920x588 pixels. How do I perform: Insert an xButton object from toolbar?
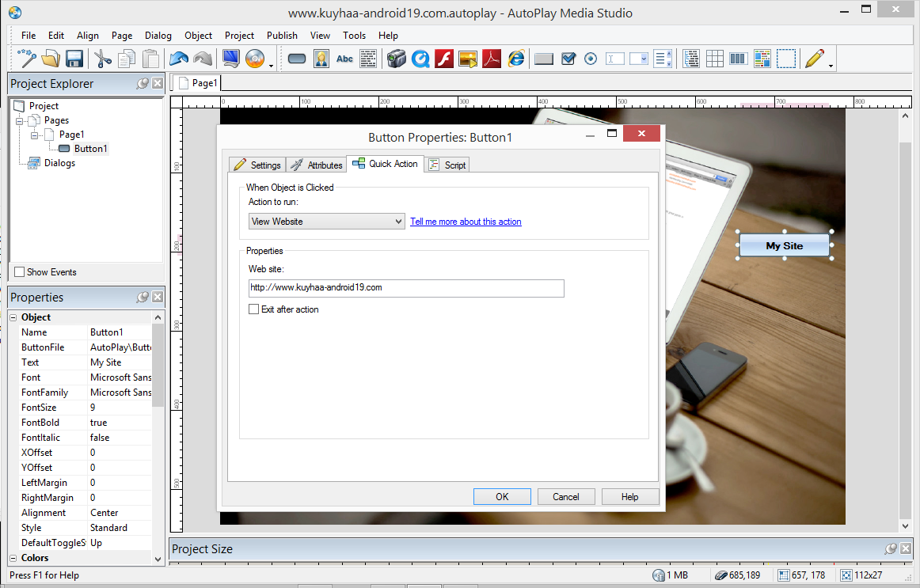tap(544, 59)
